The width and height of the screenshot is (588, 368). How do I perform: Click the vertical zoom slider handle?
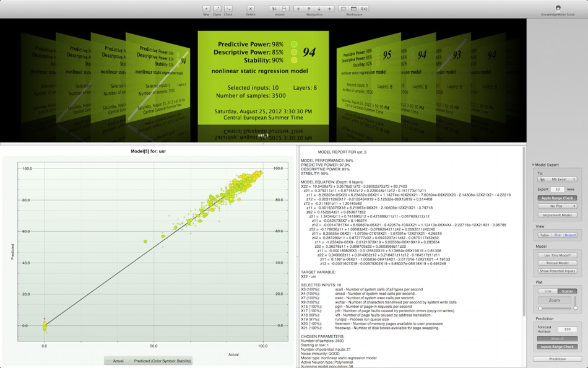point(575,308)
